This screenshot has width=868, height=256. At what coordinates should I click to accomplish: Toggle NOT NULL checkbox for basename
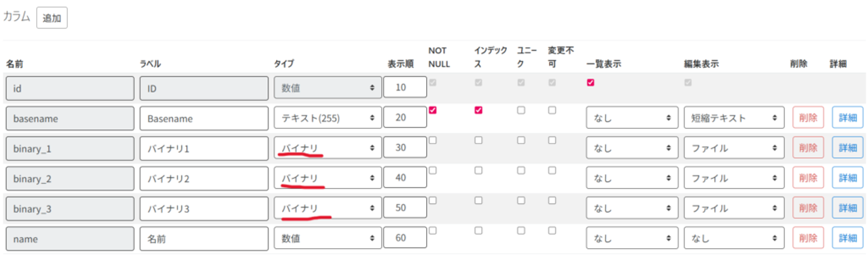coord(432,111)
